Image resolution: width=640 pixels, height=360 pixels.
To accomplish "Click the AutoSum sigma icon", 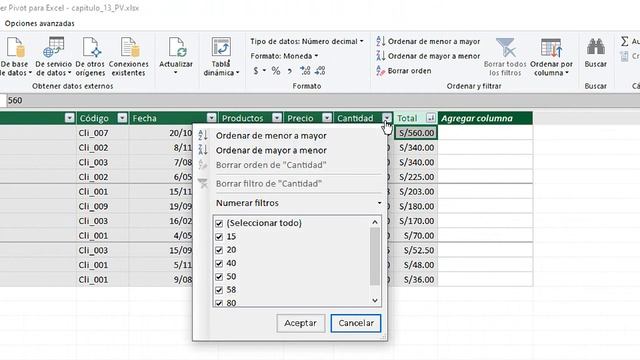I will [624, 41].
